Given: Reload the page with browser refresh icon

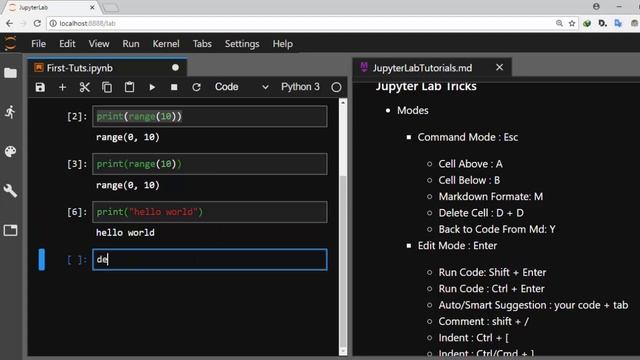Looking at the screenshot, I should 37,23.
